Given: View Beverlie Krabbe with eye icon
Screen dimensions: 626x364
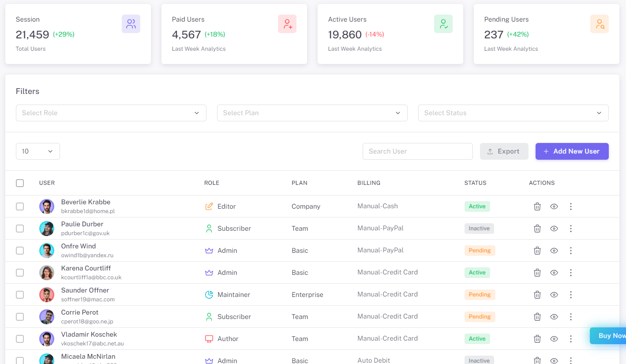Looking at the screenshot, I should pos(554,206).
